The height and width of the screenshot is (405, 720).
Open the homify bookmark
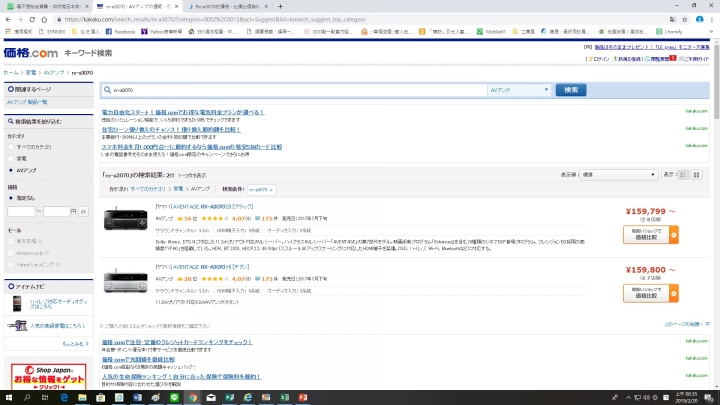(669, 32)
